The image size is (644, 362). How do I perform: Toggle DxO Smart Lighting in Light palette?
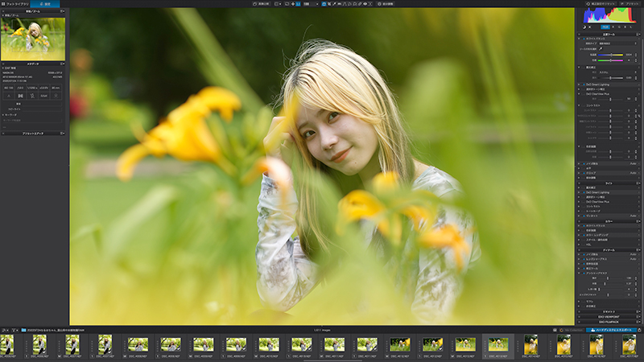point(584,192)
